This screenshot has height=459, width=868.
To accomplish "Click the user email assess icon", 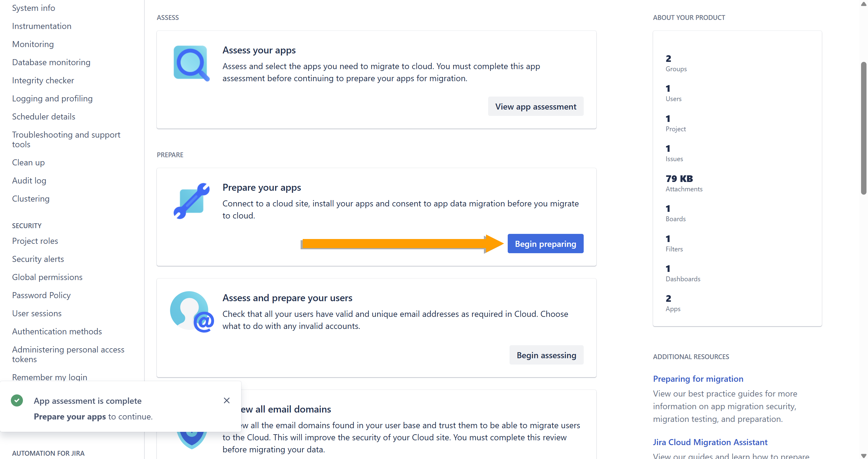I will [x=191, y=312].
